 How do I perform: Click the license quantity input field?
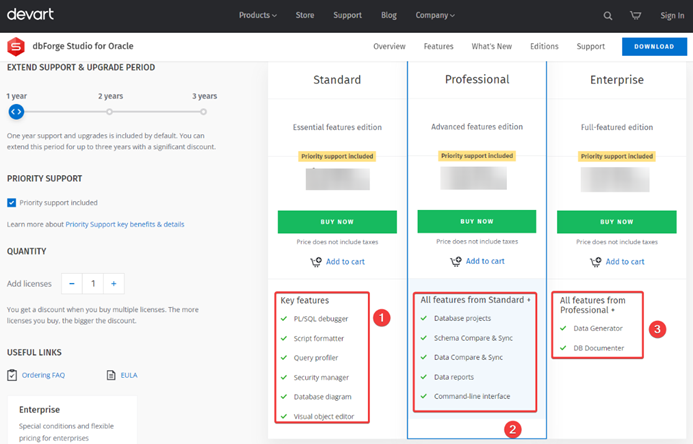coord(93,283)
